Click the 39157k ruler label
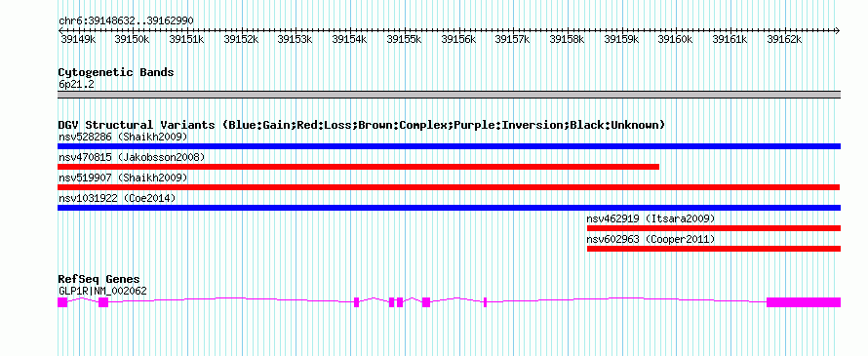The height and width of the screenshot is (356, 868). coord(513,40)
